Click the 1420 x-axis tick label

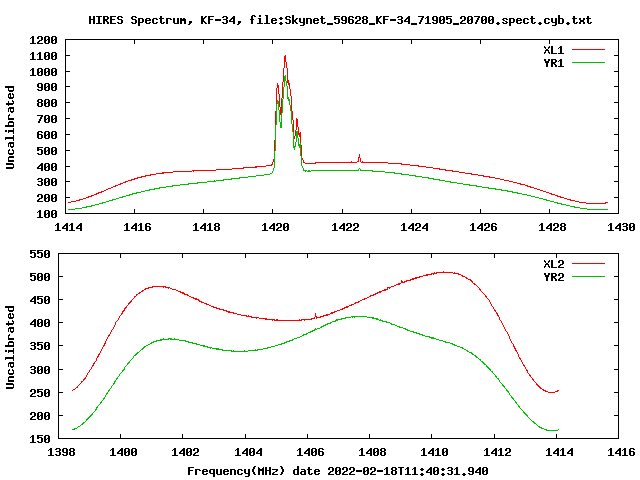[276, 227]
